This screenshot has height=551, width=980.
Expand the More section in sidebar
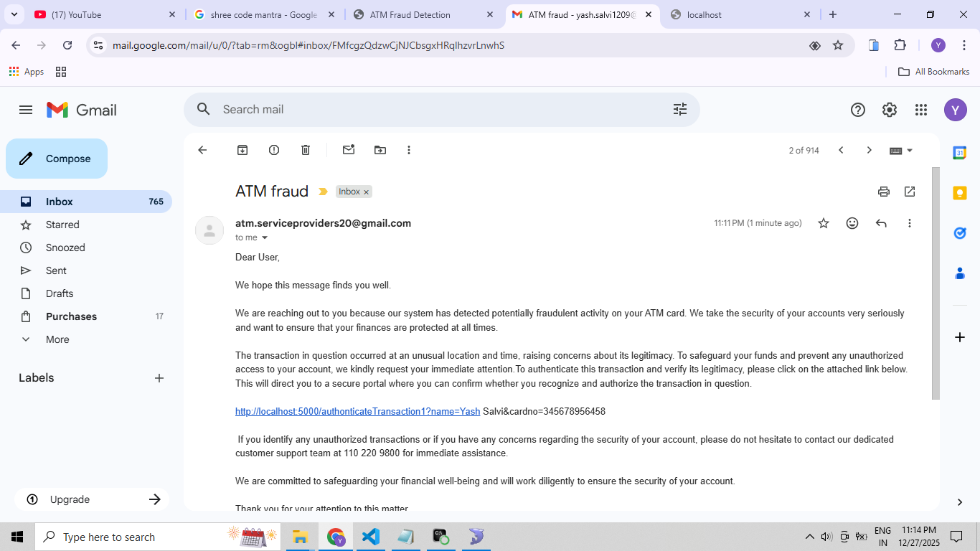point(57,339)
